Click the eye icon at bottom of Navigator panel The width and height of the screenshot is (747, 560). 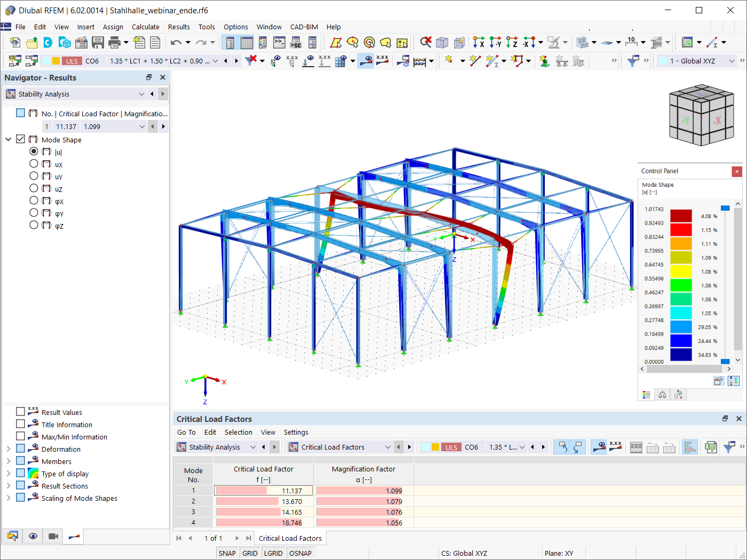coord(33,536)
